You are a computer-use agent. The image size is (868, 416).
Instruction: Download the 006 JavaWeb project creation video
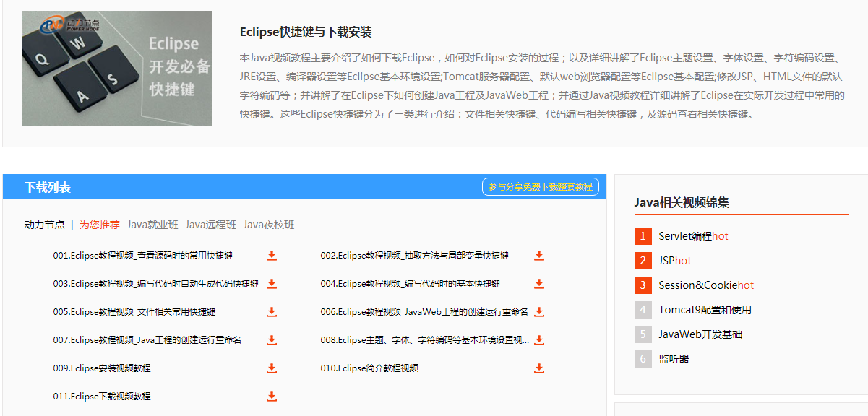[x=539, y=312]
